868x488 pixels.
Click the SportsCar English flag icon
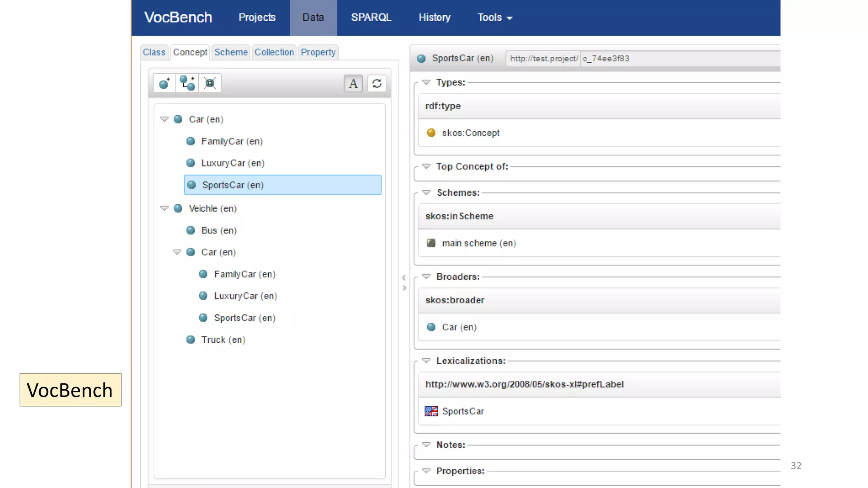[431, 411]
